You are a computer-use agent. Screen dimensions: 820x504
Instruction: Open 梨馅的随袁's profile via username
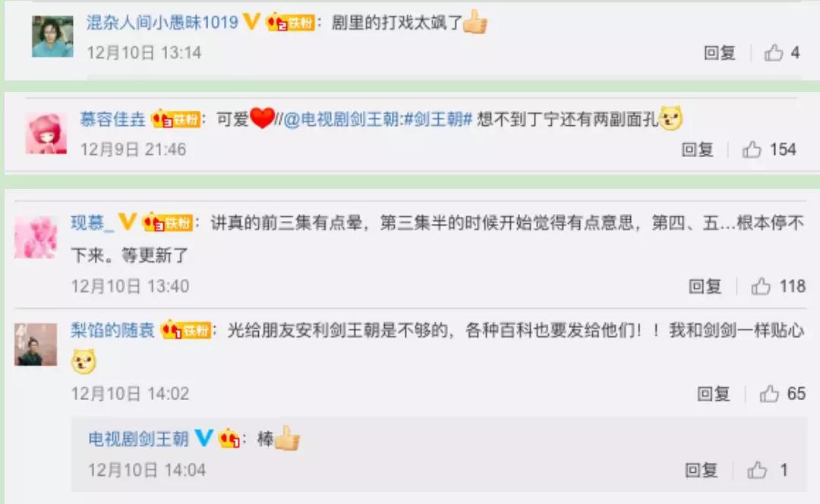point(112,329)
